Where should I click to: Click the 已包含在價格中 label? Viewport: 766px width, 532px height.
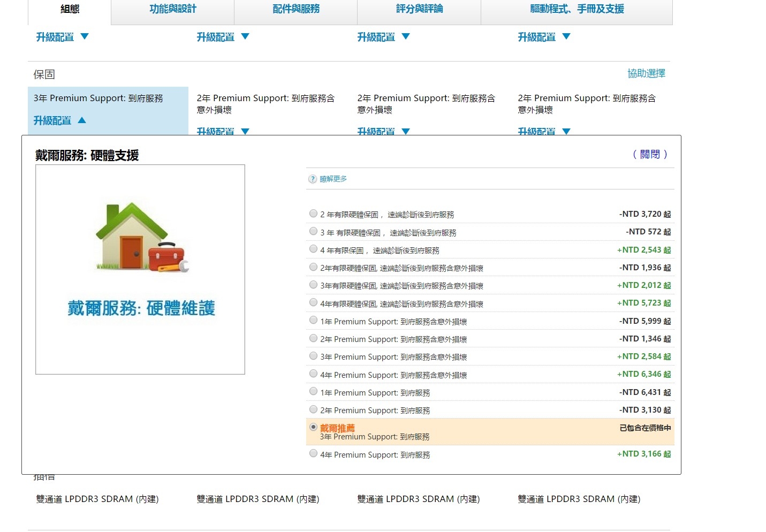tap(645, 428)
